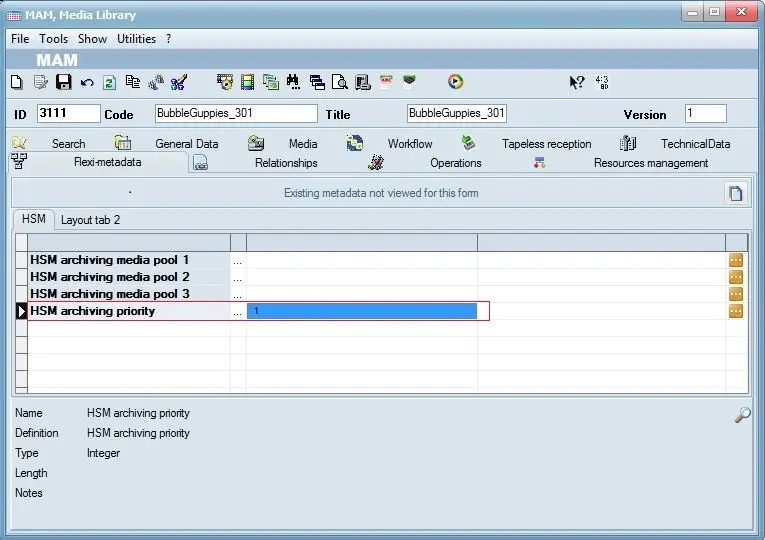
Task: Select the HSM archiving media pool 3 row
Action: tap(110, 294)
